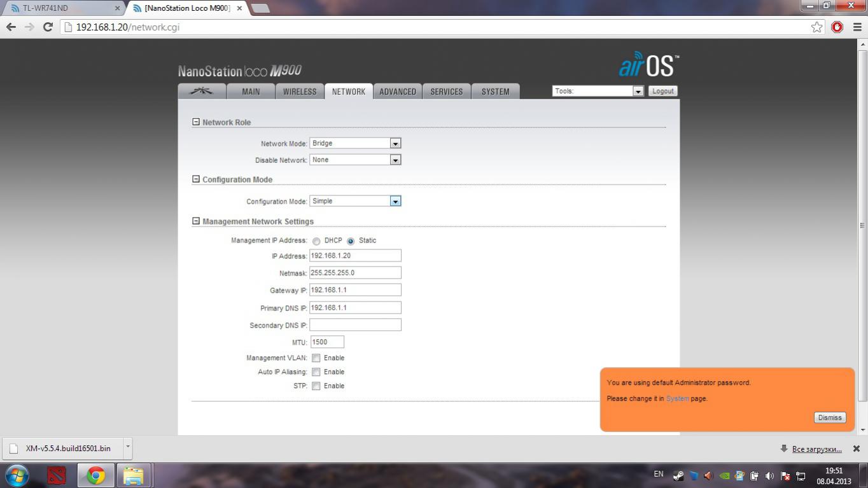Open the taskbar clock showing 19:51

(x=834, y=476)
